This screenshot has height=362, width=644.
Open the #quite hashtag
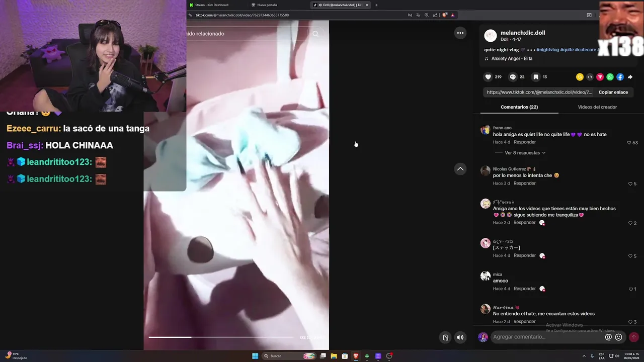coord(567,50)
